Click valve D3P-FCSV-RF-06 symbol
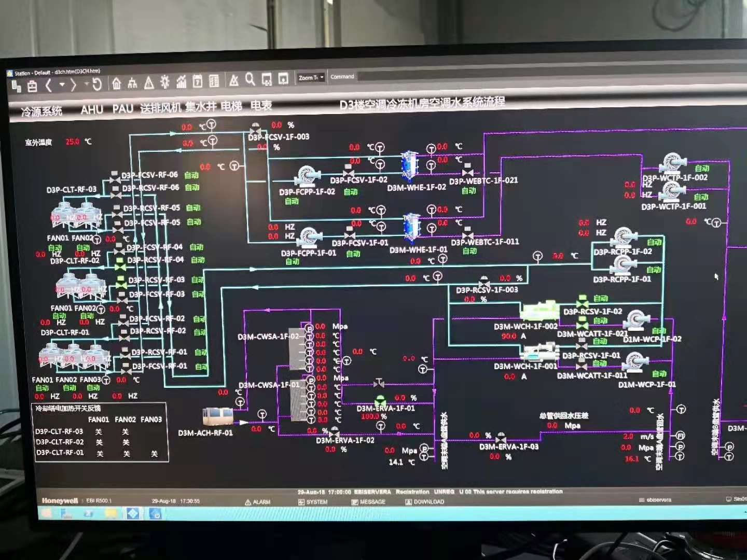 [x=115, y=178]
